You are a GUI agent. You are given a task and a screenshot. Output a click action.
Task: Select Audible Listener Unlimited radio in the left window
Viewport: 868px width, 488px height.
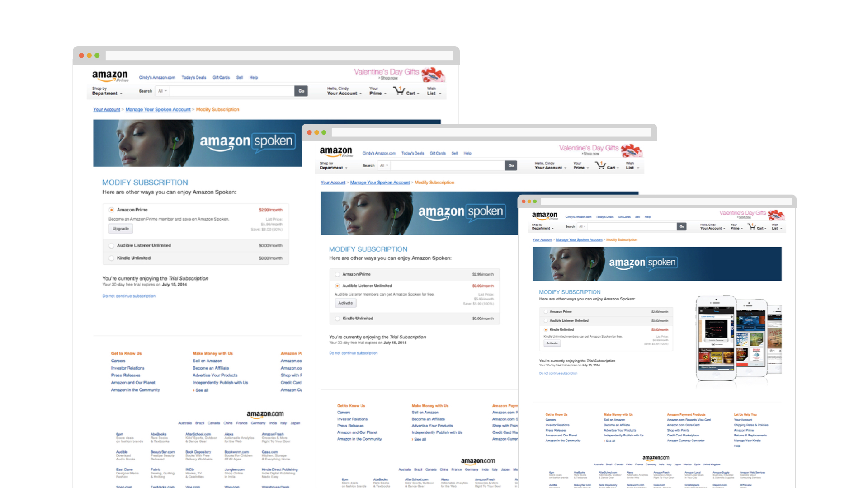click(111, 245)
